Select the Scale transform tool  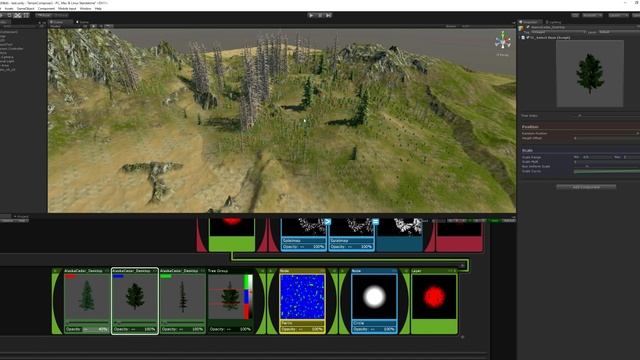click(x=18, y=15)
